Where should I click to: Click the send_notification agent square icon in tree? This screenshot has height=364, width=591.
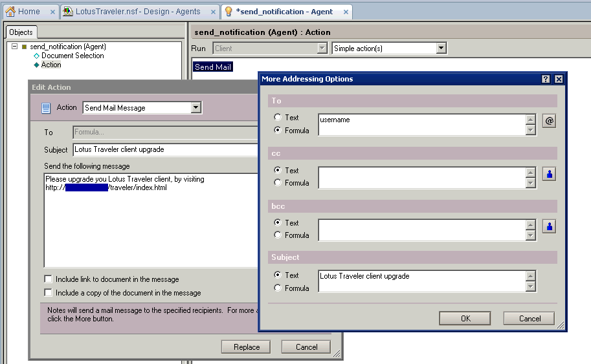(x=25, y=47)
